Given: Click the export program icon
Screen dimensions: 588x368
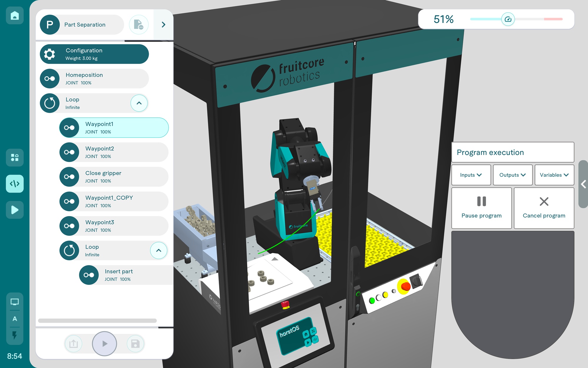Looking at the screenshot, I should 73,344.
